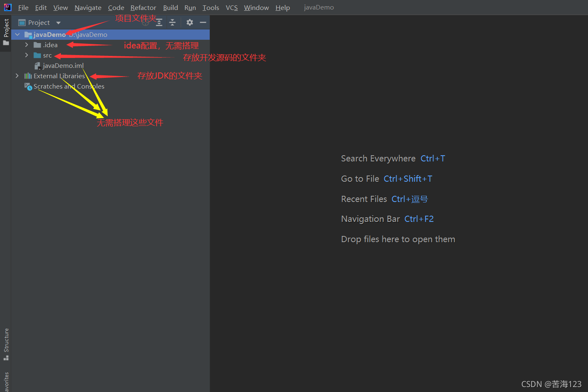
Task: Expand External Libraries chevron
Action: point(17,76)
